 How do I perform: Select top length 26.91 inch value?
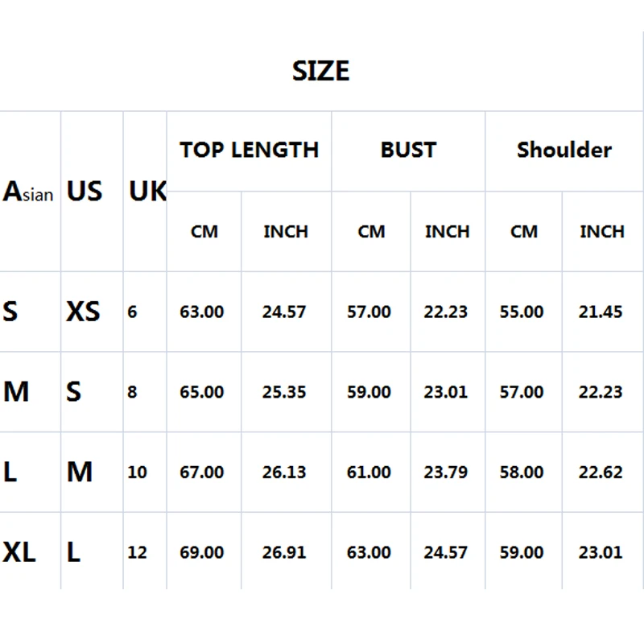pos(284,552)
